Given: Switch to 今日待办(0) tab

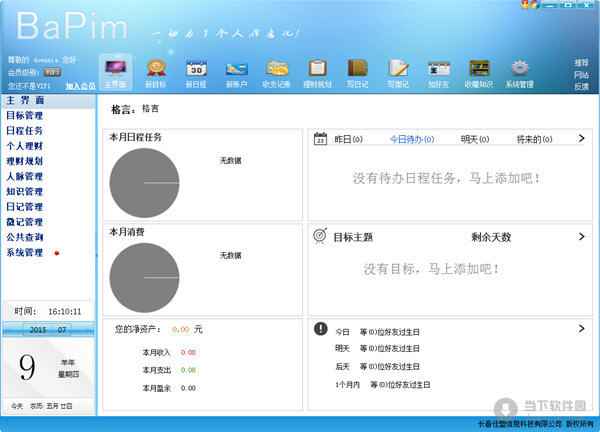Looking at the screenshot, I should click(x=412, y=139).
